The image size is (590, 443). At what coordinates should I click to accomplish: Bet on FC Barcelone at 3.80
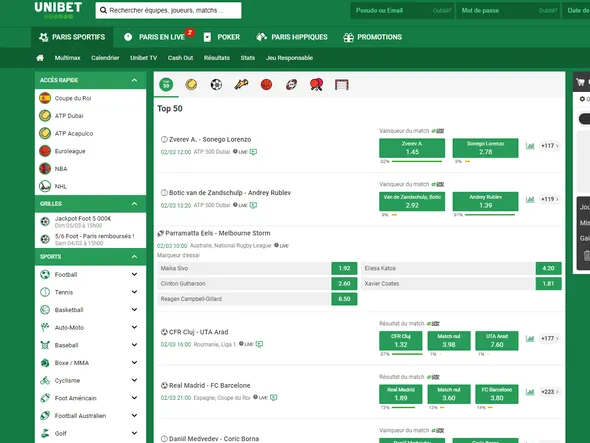497,394
